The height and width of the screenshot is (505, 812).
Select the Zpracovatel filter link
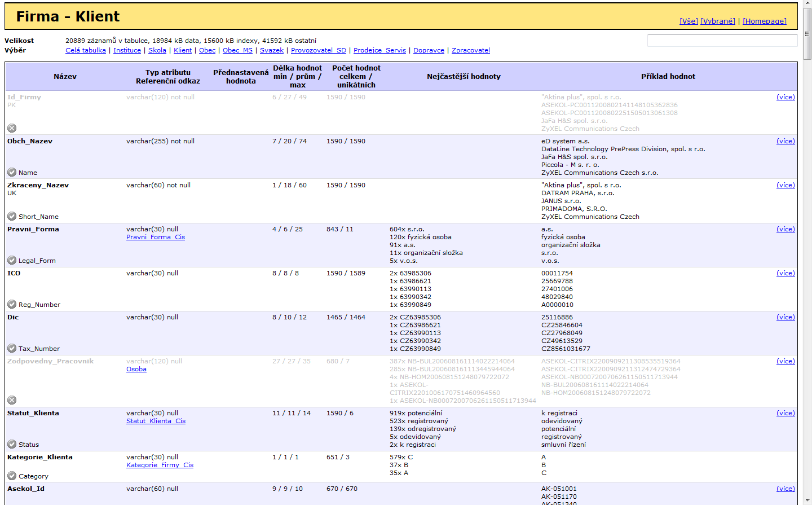pyautogui.click(x=471, y=50)
